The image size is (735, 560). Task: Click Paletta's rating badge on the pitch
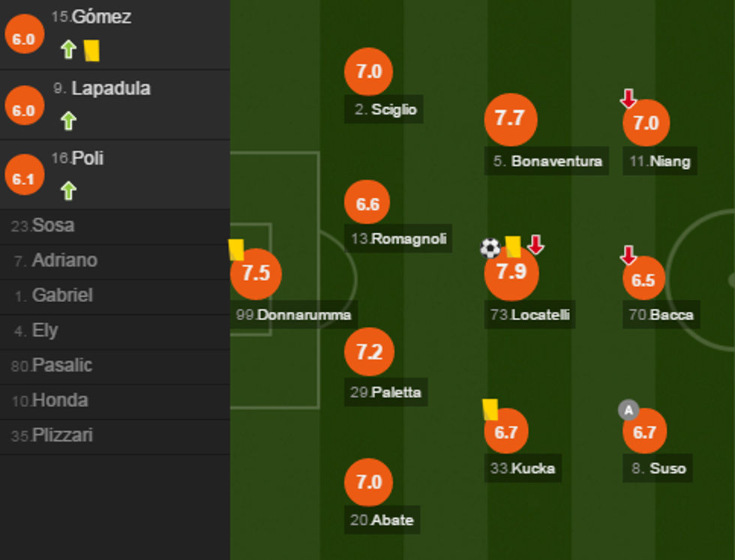tap(367, 352)
